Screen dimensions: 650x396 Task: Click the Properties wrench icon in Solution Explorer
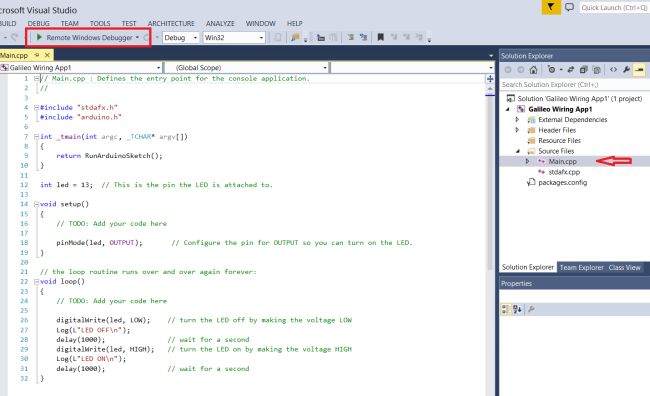click(x=626, y=70)
